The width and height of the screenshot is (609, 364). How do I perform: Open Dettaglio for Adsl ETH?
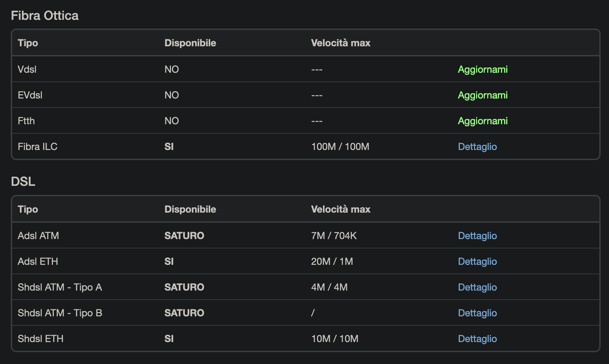477,261
